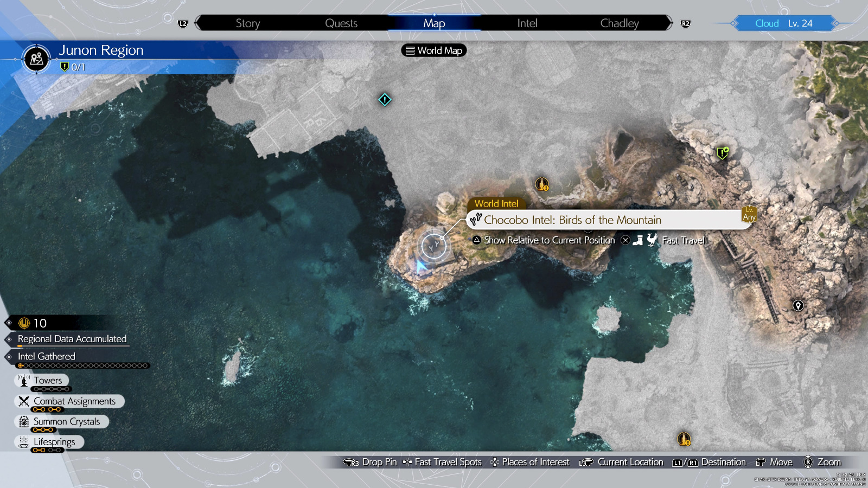Click the green shield marker with plus
This screenshot has width=868, height=488.
[x=722, y=153]
